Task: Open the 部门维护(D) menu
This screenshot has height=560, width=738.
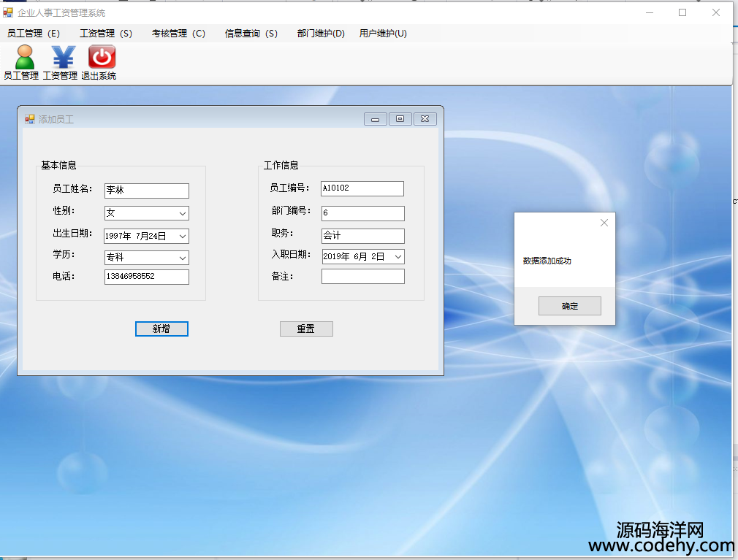Action: (321, 34)
